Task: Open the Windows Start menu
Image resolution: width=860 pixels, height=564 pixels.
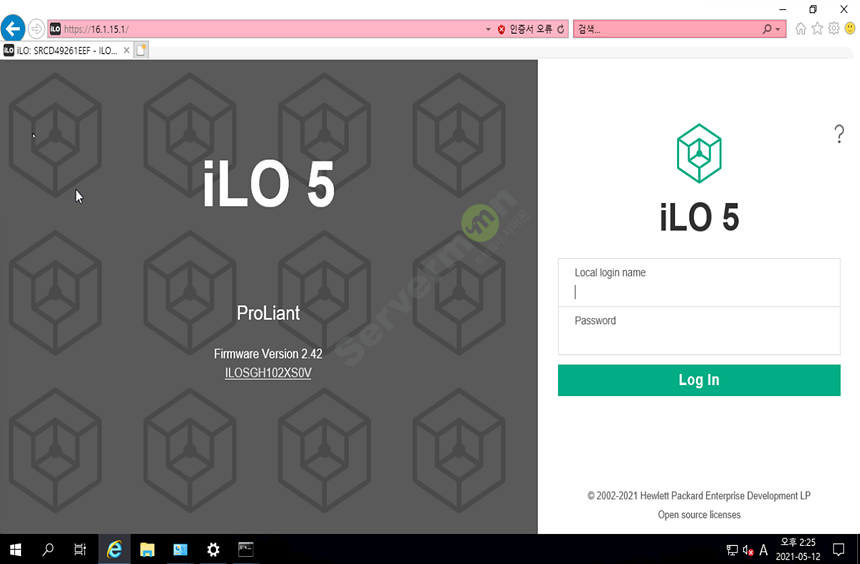Action: [15, 549]
